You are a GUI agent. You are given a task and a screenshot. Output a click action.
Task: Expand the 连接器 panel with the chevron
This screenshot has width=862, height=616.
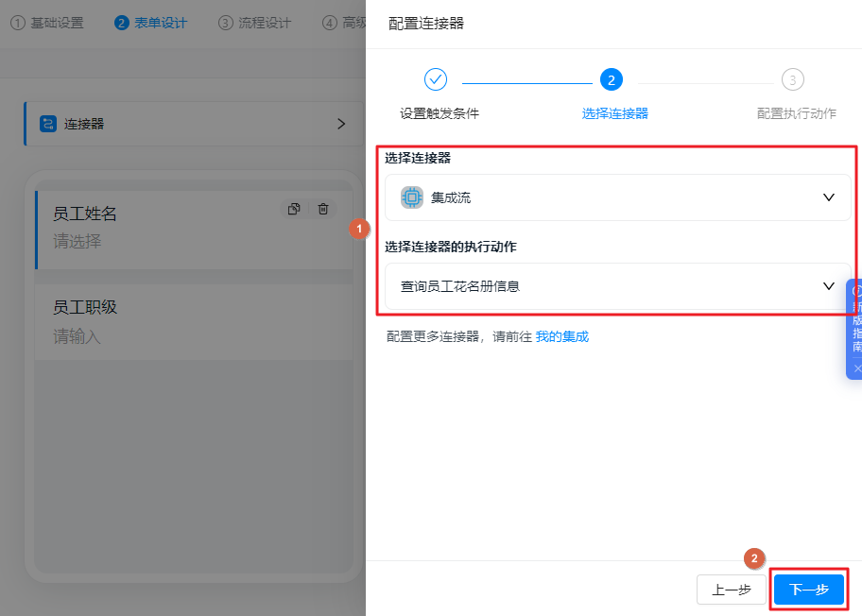tap(344, 123)
